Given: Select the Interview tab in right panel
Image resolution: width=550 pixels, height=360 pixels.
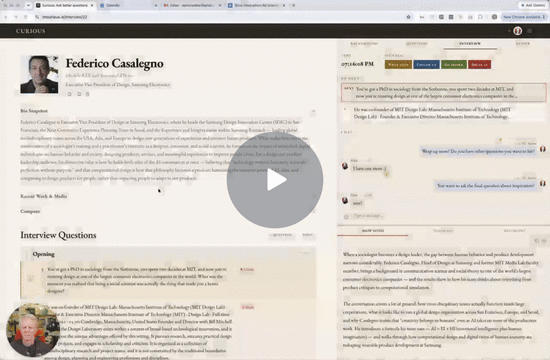Looking at the screenshot, I should pos(470,44).
